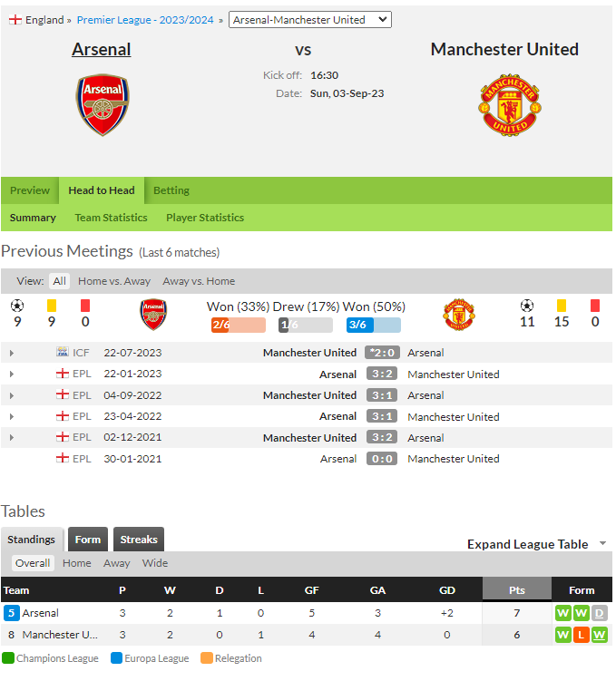The height and width of the screenshot is (681, 616).
Task: Switch to the Team Statistics sub-tab
Action: (x=111, y=218)
